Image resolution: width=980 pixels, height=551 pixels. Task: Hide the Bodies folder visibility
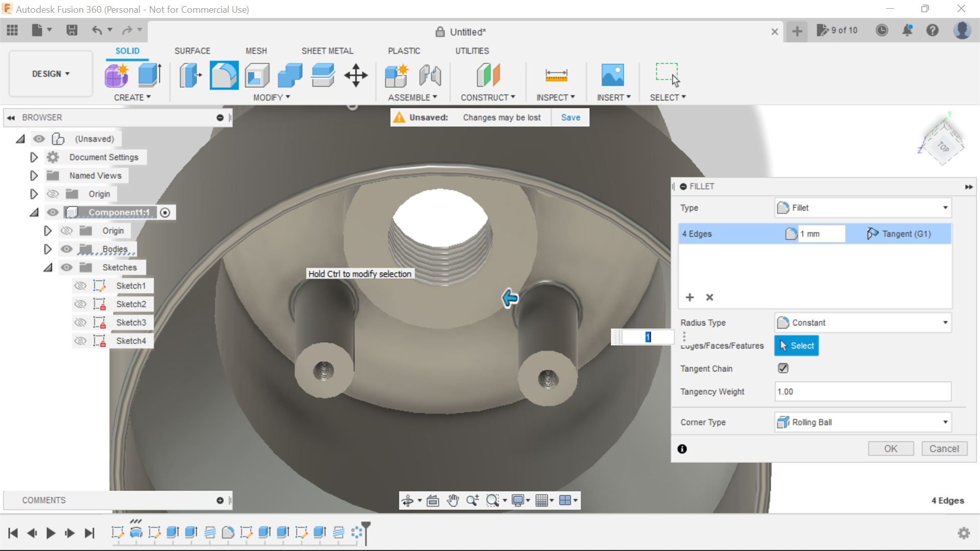pos(66,249)
